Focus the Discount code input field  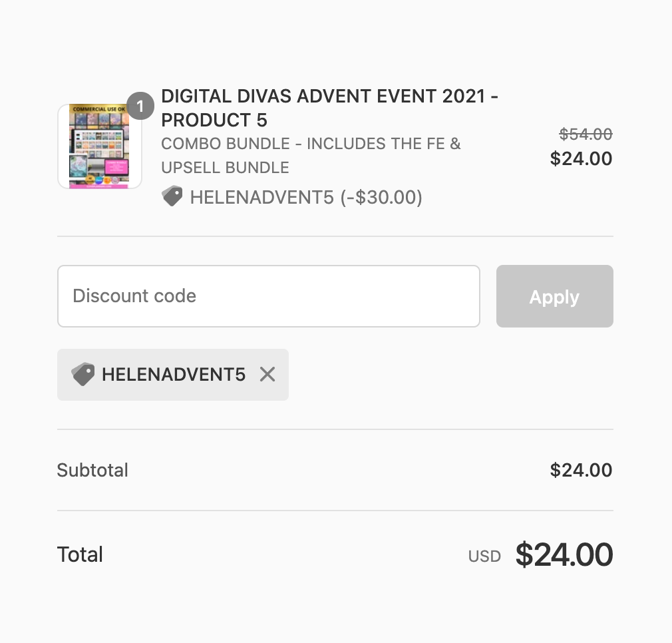268,296
